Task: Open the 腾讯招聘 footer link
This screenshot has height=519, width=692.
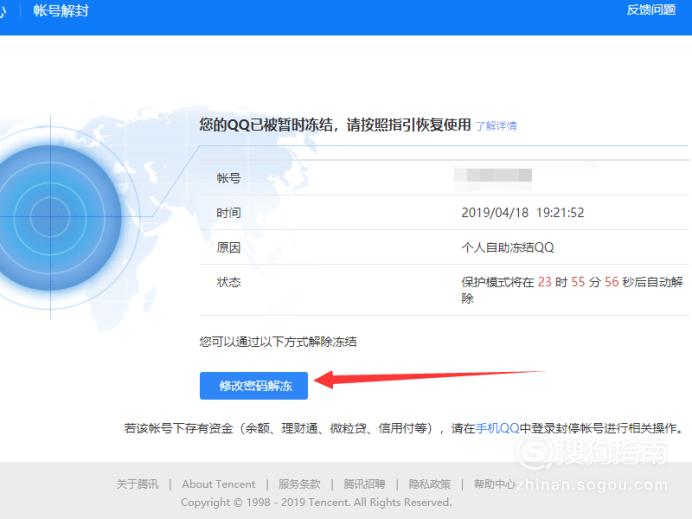Action: [364, 484]
